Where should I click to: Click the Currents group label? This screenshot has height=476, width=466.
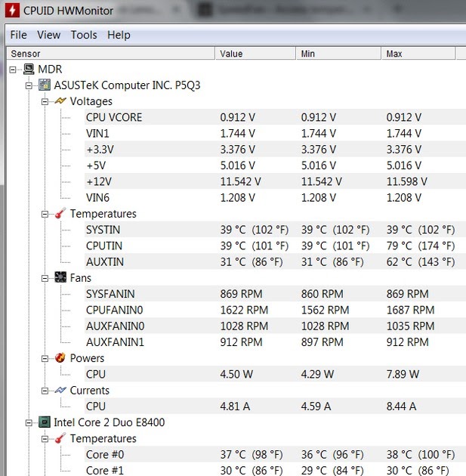pyautogui.click(x=89, y=390)
